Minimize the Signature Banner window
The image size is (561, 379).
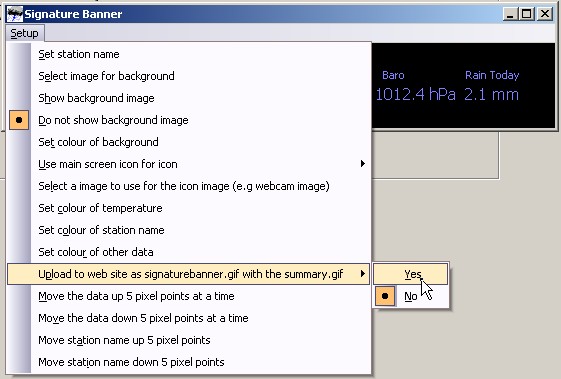point(510,14)
